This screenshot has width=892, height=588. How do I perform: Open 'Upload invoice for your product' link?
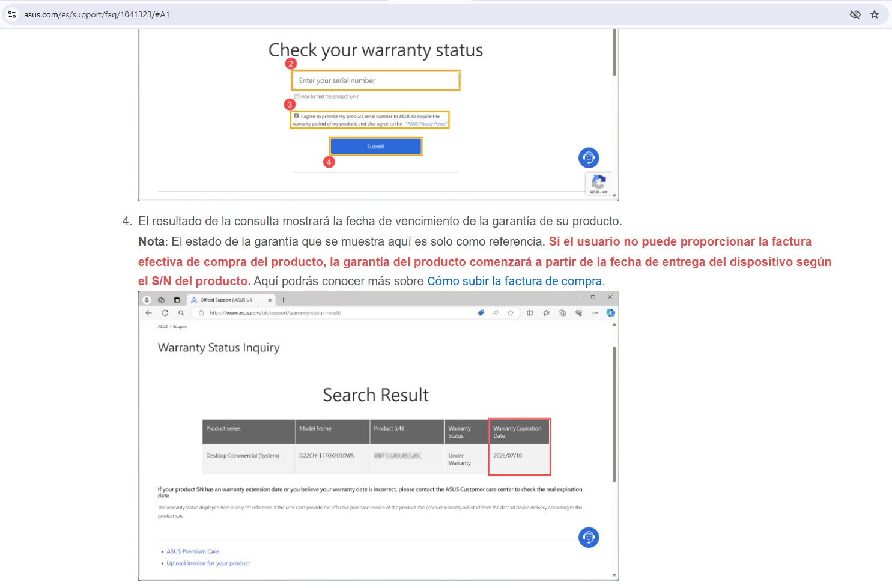coord(208,563)
